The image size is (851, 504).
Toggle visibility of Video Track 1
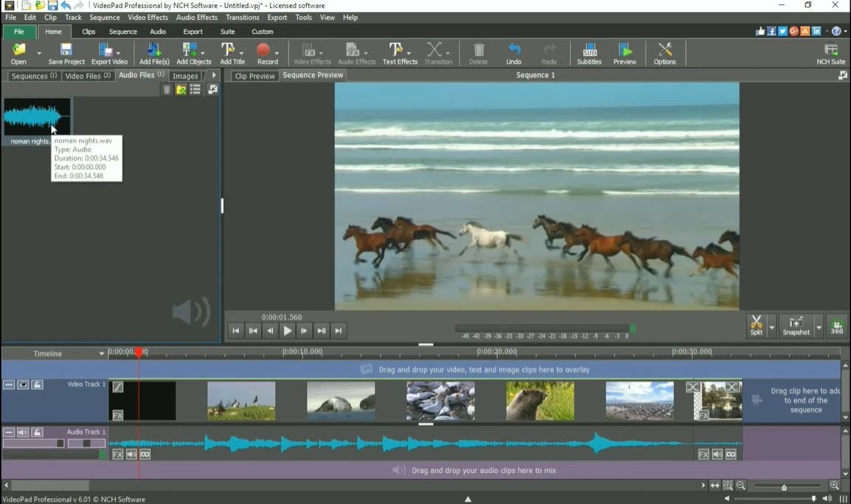pyautogui.click(x=23, y=384)
